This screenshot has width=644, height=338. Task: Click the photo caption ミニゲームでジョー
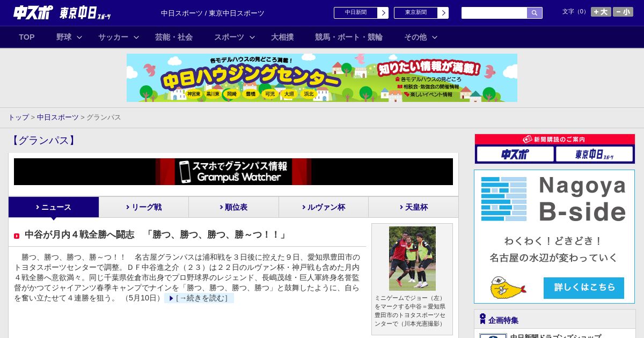tap(410, 311)
